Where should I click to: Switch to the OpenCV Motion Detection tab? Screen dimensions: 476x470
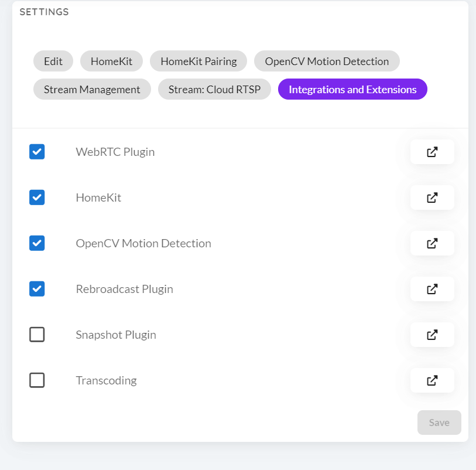(x=327, y=61)
